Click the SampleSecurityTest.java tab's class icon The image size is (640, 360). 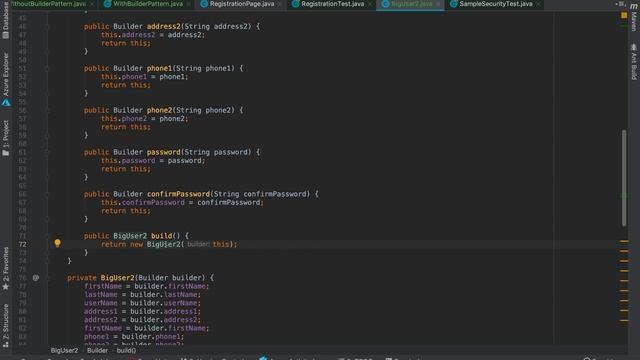[x=453, y=4]
